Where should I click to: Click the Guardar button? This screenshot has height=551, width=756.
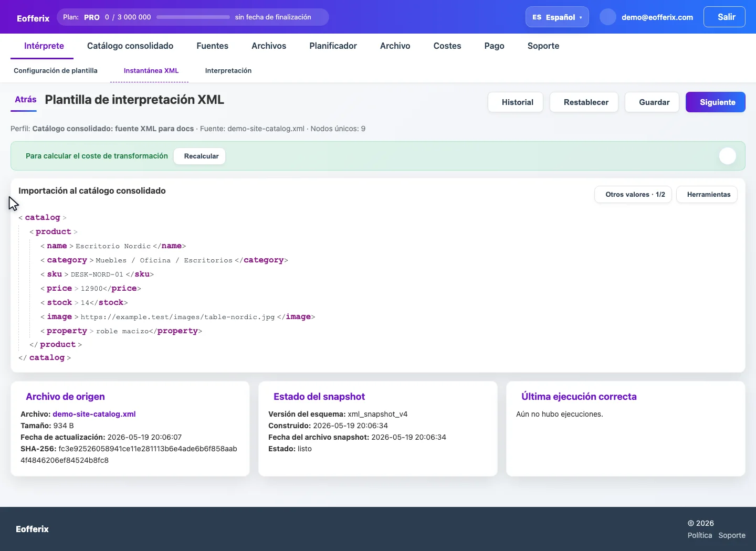pos(652,102)
